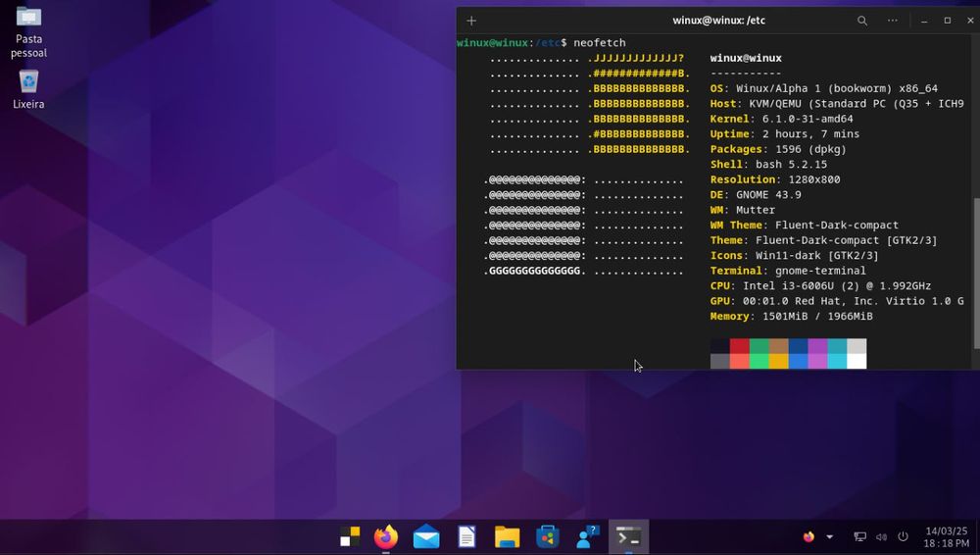Open a new terminal tab with plus icon
This screenshot has width=980, height=555.
point(471,21)
